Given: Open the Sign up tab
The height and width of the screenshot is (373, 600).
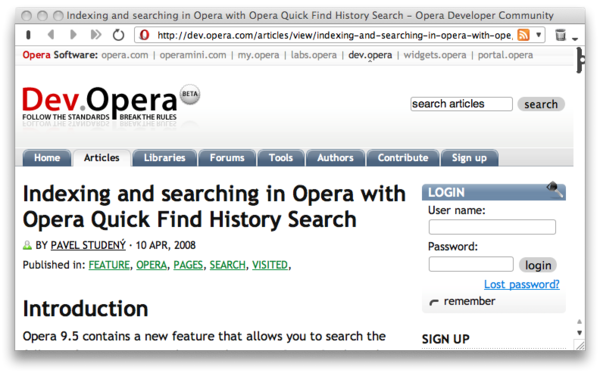Looking at the screenshot, I should (x=470, y=158).
